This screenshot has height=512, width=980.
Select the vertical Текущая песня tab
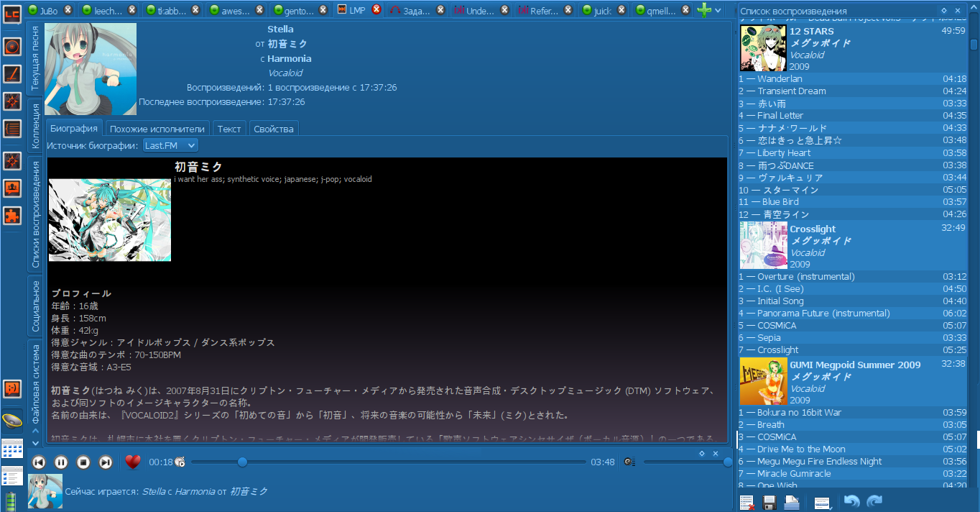pyautogui.click(x=35, y=58)
